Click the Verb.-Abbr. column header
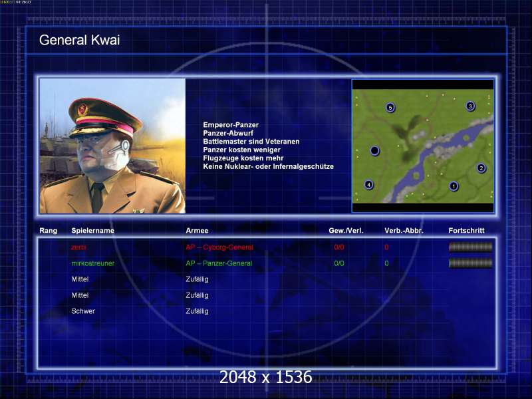 tap(404, 231)
